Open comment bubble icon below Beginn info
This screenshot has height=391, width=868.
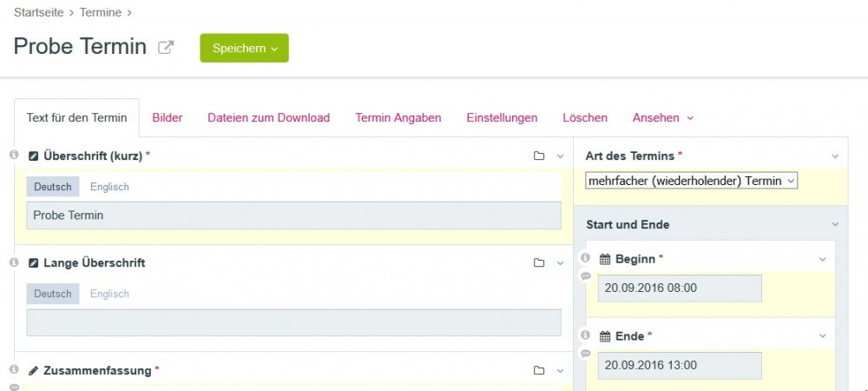tap(586, 275)
